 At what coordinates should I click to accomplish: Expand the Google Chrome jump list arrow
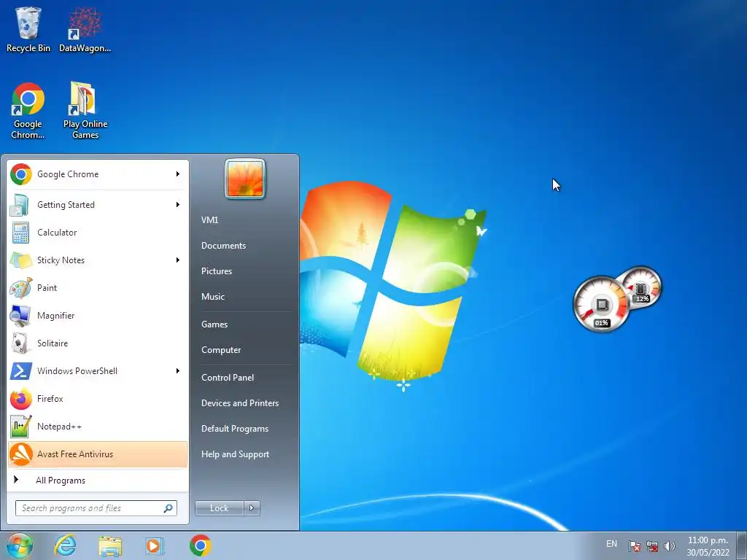[178, 174]
